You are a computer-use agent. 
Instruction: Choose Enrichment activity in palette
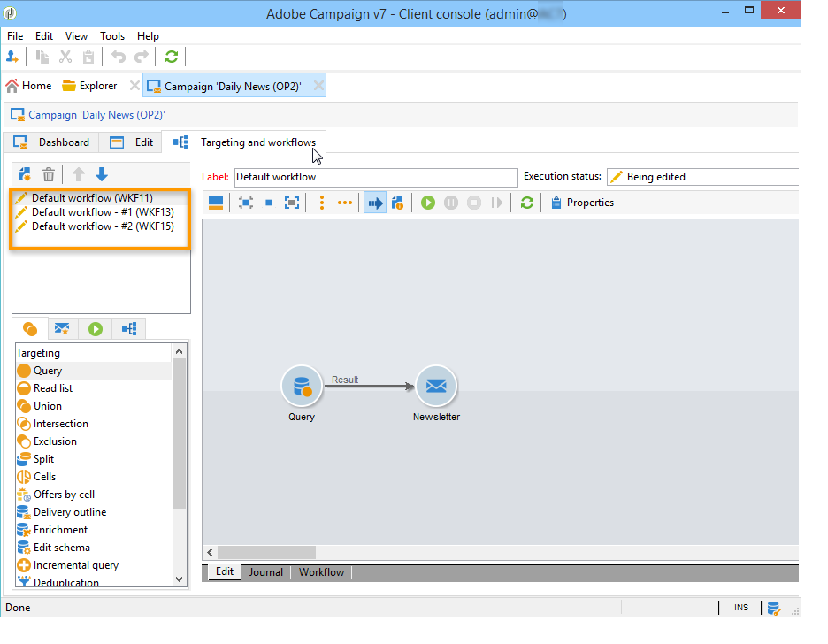(x=60, y=530)
